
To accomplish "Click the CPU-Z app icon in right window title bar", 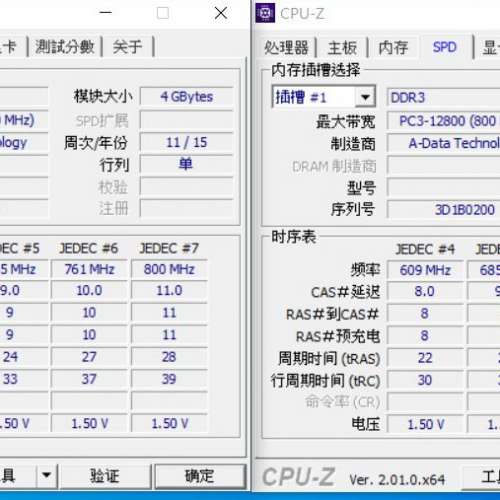I will [265, 13].
